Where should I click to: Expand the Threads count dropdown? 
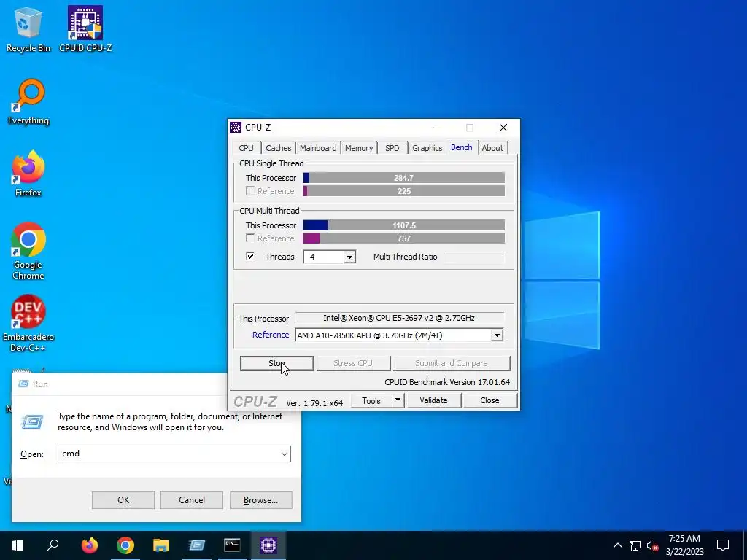[349, 257]
